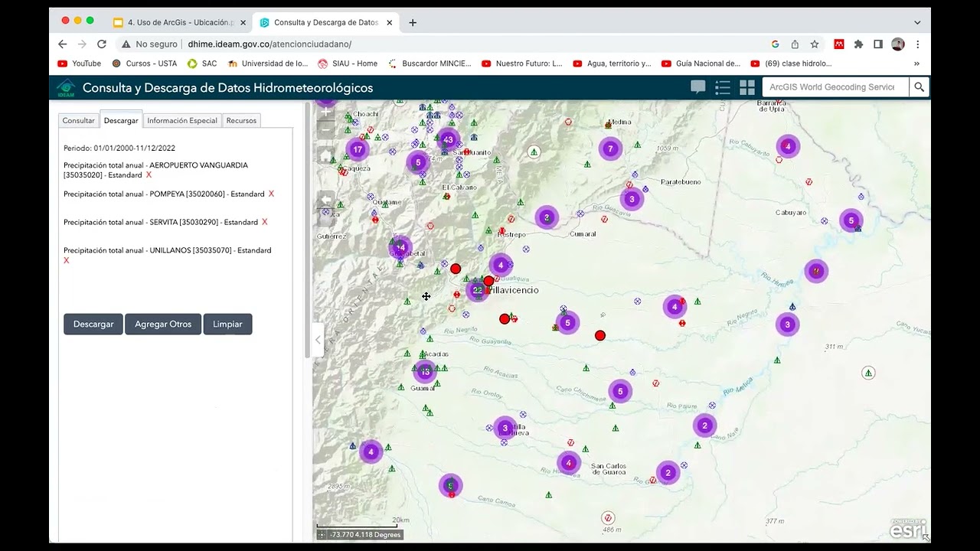980x551 pixels.
Task: Remove UNILLANOS station using its red X
Action: click(67, 260)
